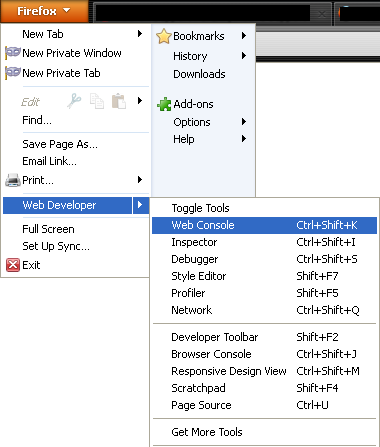Click the printer icon
The image size is (380, 447).
click(13, 180)
